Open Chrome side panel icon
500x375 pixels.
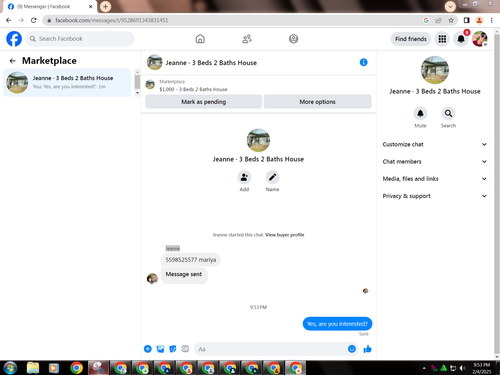point(466,20)
